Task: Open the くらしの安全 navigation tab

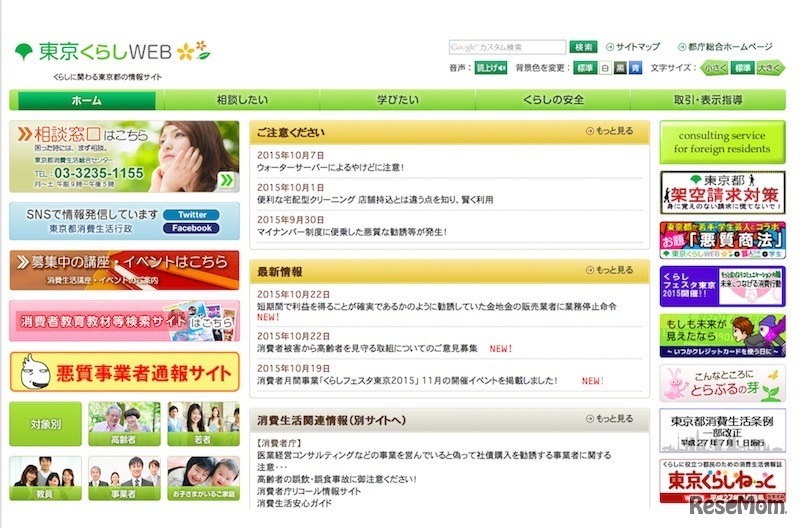Action: tap(553, 100)
